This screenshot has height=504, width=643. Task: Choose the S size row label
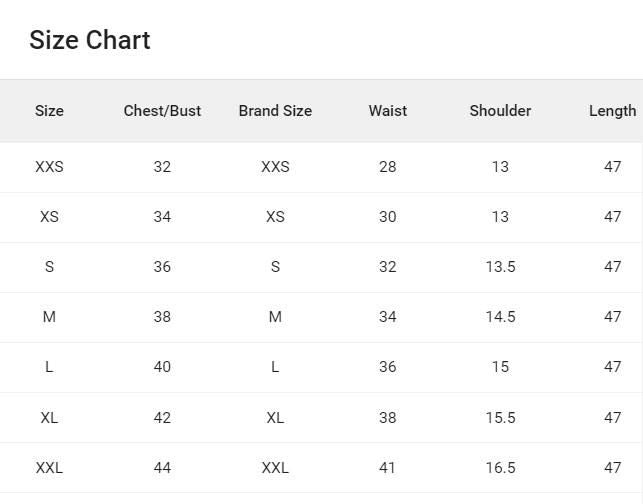tap(49, 267)
